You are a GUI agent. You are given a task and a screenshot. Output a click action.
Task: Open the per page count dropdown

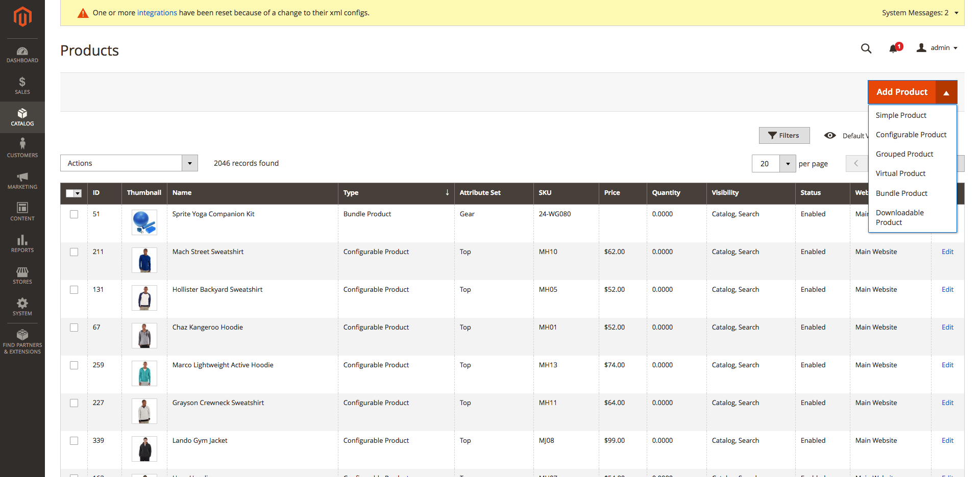(788, 164)
